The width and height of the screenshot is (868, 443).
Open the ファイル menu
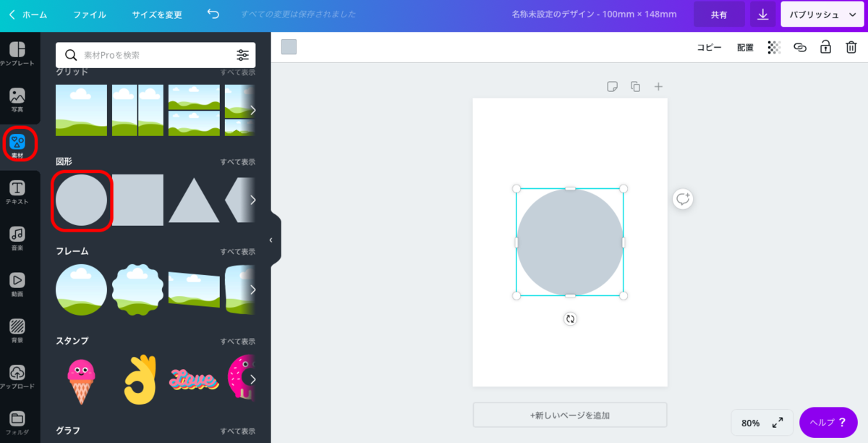[x=88, y=14]
